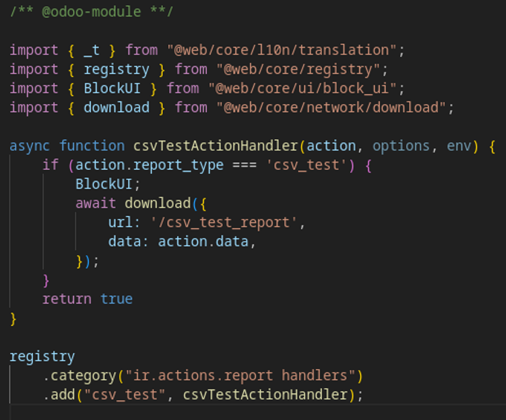Click "BlockUI" in the import statement

112,89
